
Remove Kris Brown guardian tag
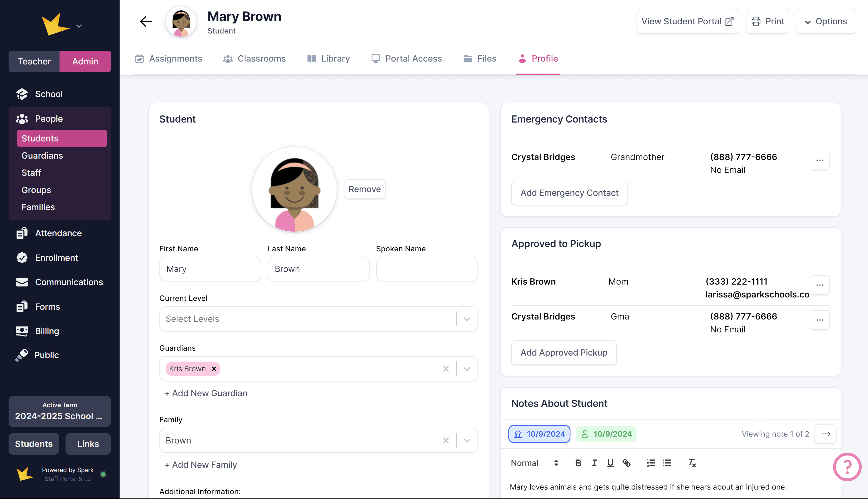[x=214, y=369]
